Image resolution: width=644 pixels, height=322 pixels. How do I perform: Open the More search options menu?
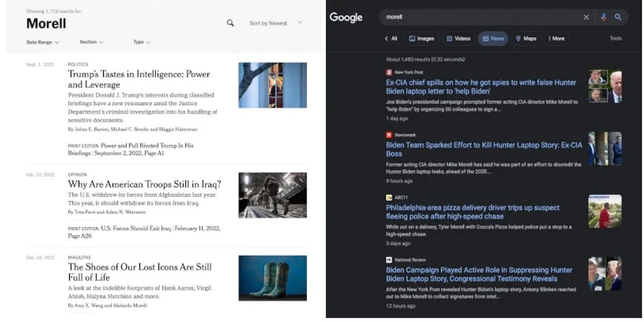[x=556, y=39]
